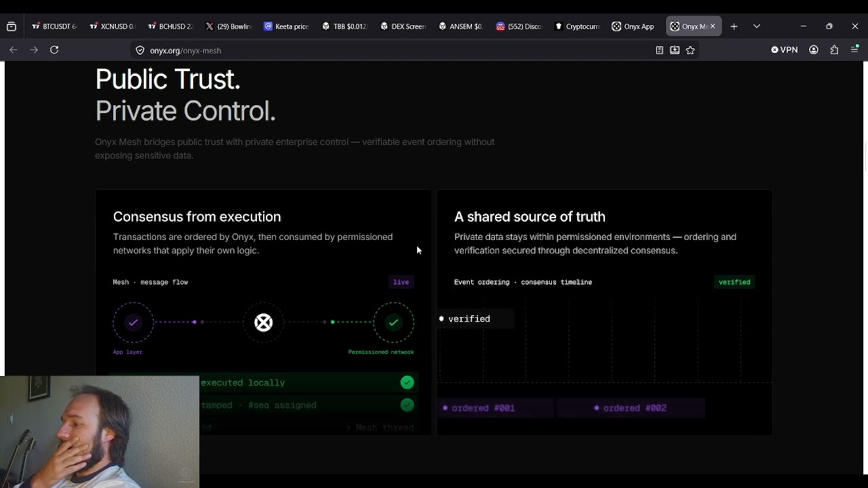
Task: Open reader view icon in address bar
Action: 659,50
